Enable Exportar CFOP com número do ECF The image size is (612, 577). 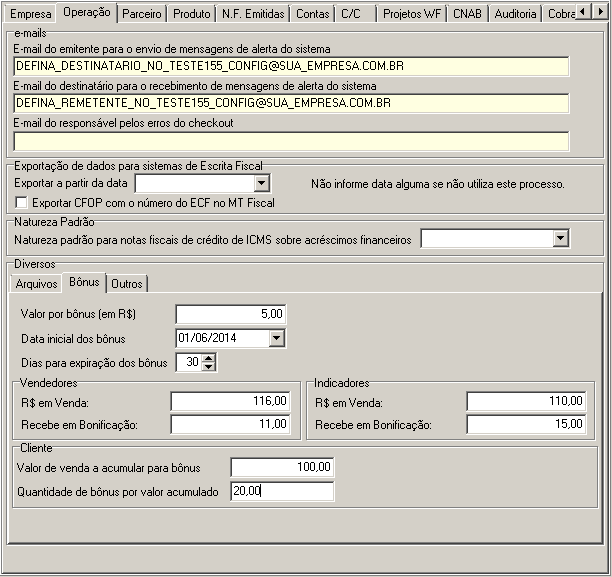(22, 203)
